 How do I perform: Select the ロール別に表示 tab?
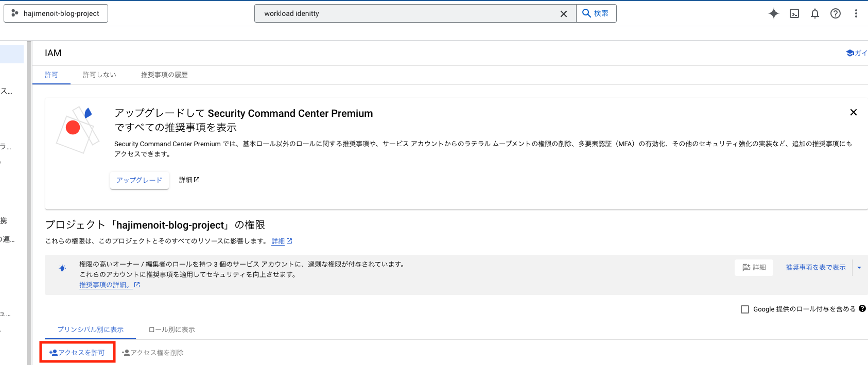(172, 329)
